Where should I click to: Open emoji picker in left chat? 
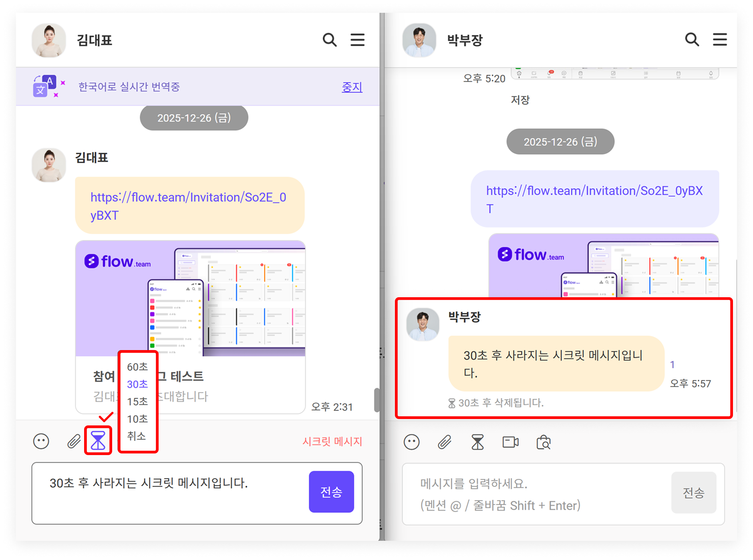(41, 441)
